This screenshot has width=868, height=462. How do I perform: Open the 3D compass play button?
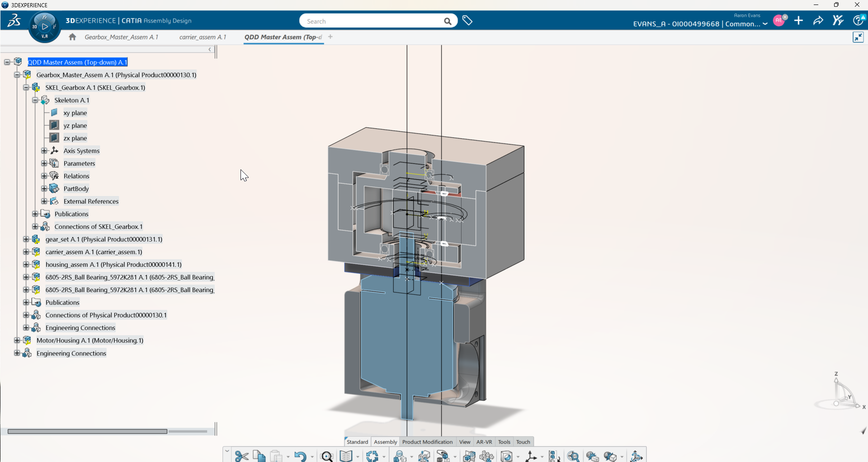click(45, 27)
